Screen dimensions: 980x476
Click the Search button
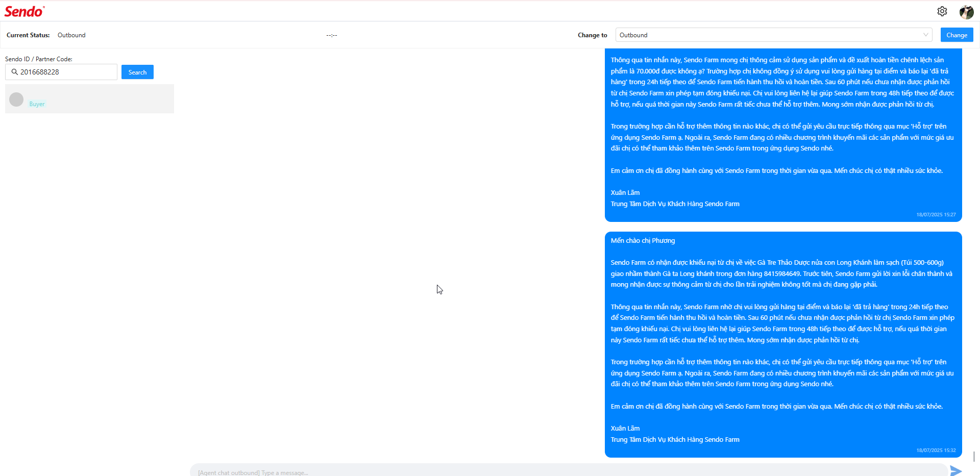(137, 72)
